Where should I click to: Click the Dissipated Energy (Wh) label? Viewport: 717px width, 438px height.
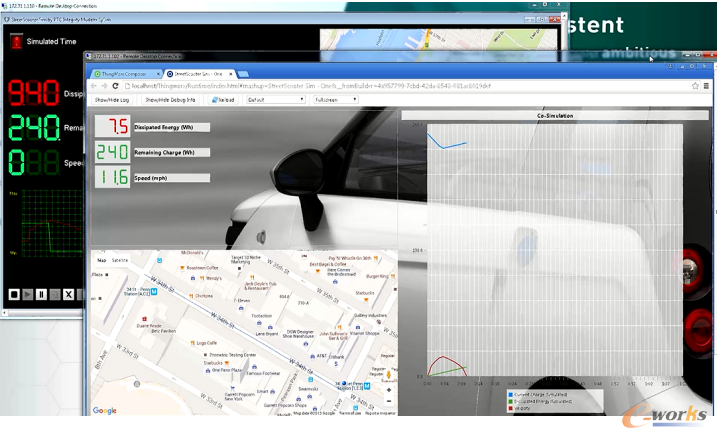171,128
